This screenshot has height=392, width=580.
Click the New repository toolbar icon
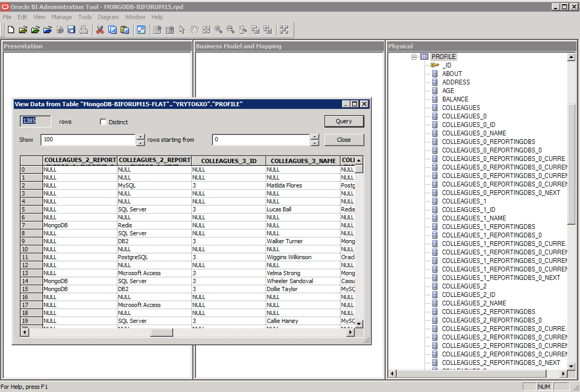pos(11,30)
